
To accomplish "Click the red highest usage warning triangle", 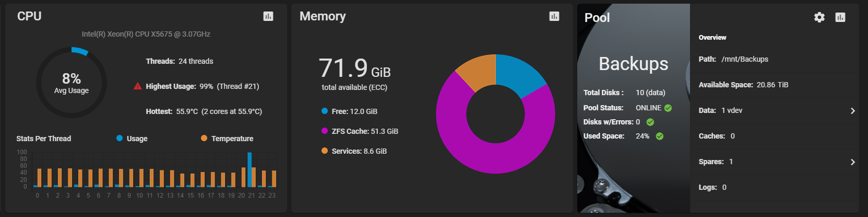I will (138, 86).
